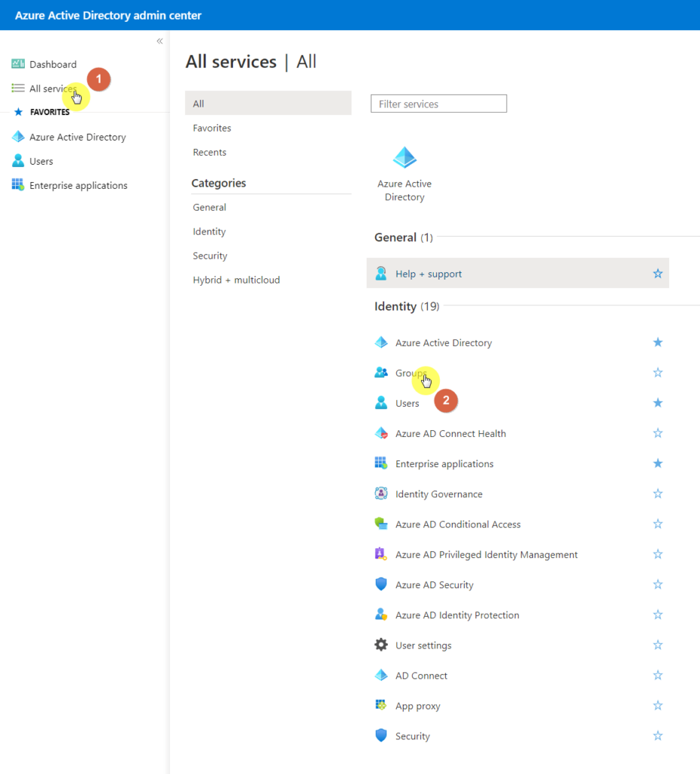Open All services in the sidebar
700x774 pixels.
[x=53, y=88]
